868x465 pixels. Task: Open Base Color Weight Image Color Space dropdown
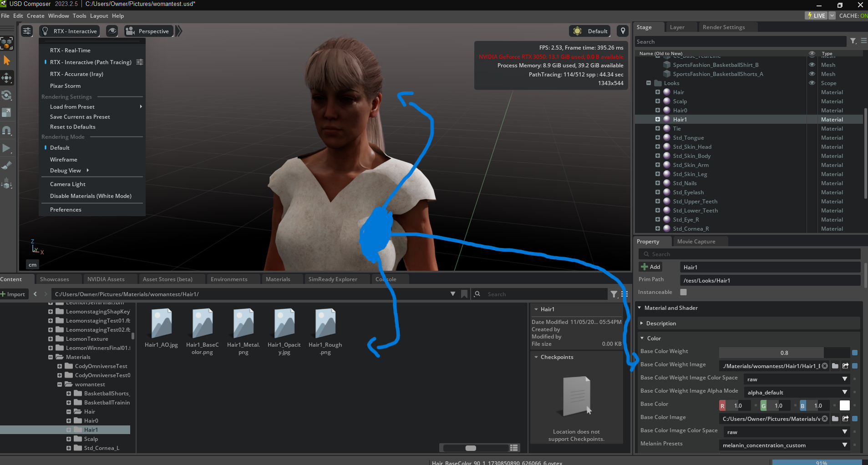pos(797,379)
